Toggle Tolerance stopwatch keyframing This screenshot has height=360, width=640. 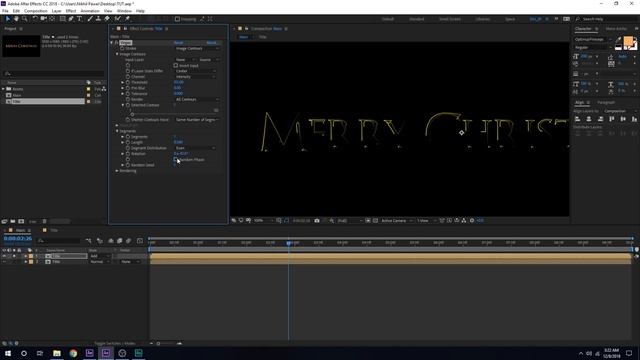pos(128,93)
